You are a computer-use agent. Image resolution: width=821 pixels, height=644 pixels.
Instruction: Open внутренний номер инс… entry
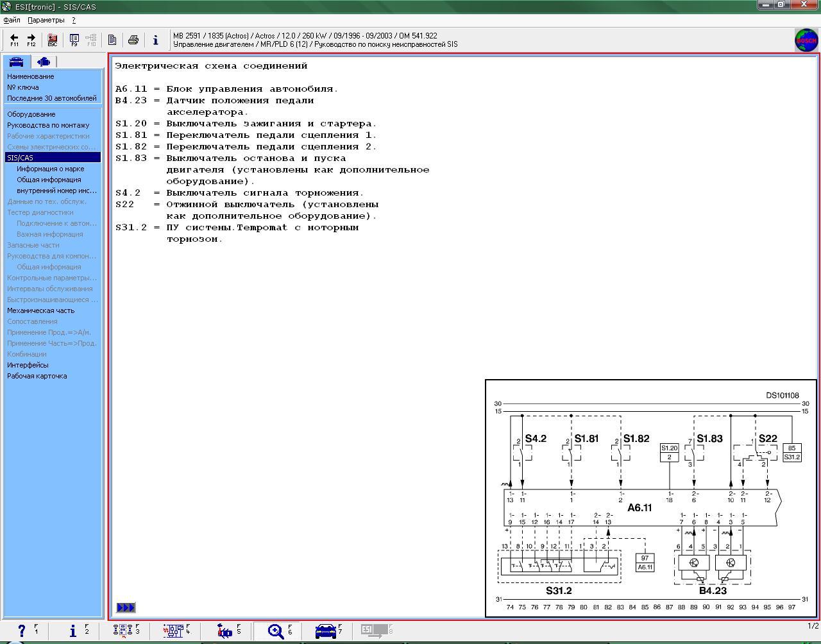click(x=57, y=191)
